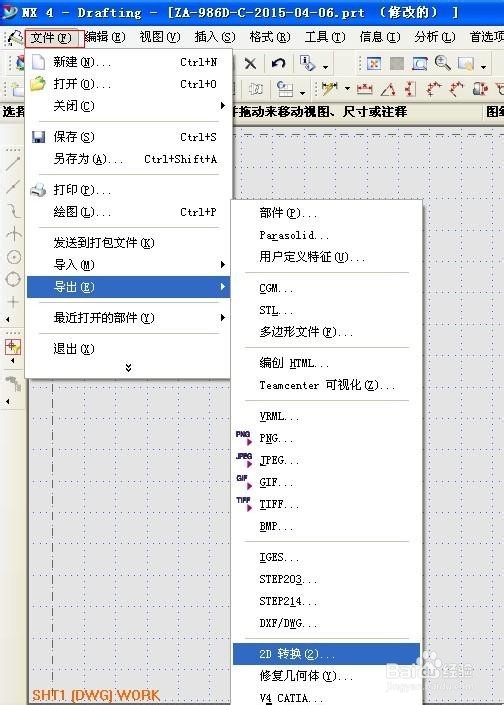The width and height of the screenshot is (504, 705).
Task: Select 修复几何体(Y) option
Action: [327, 676]
